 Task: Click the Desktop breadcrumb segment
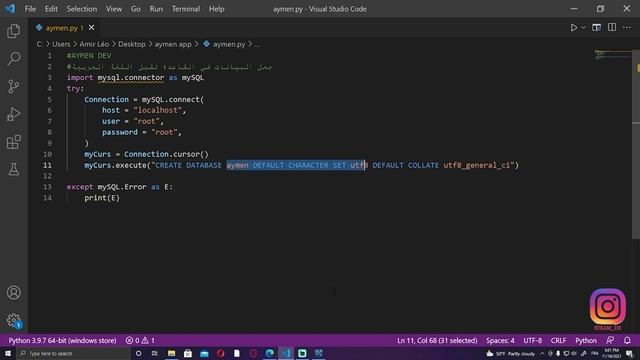tap(131, 44)
